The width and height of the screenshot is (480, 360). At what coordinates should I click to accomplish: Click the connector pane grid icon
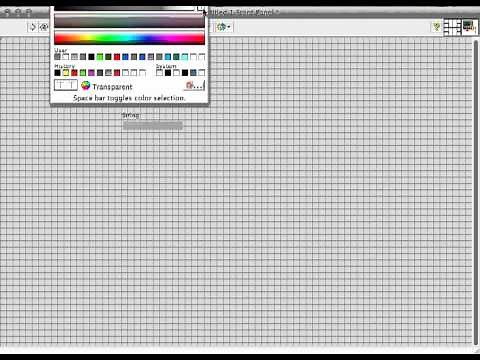pyautogui.click(x=452, y=27)
